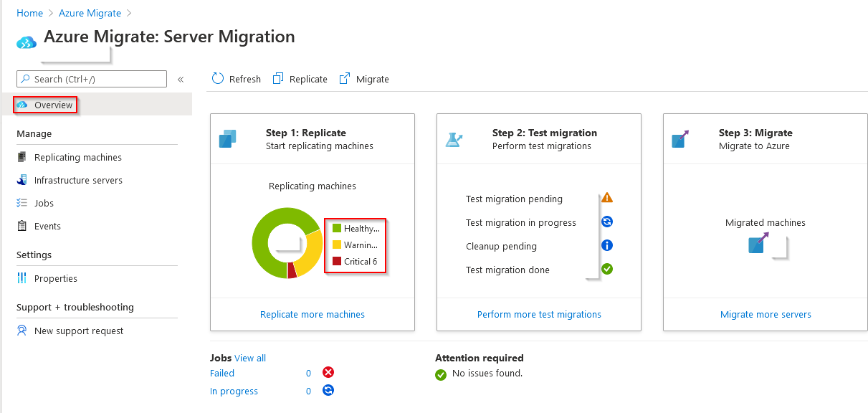Click the red Critical legend swatch

point(336,261)
